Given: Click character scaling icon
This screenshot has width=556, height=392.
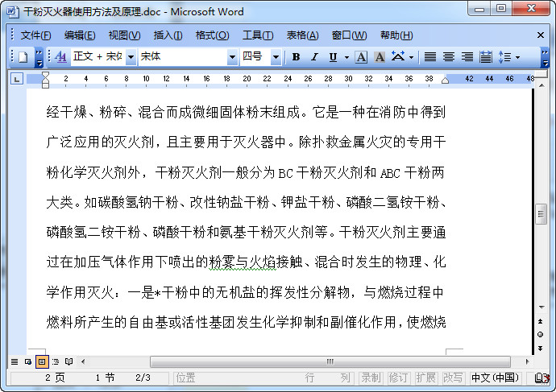Looking at the screenshot, I should click(x=398, y=56).
